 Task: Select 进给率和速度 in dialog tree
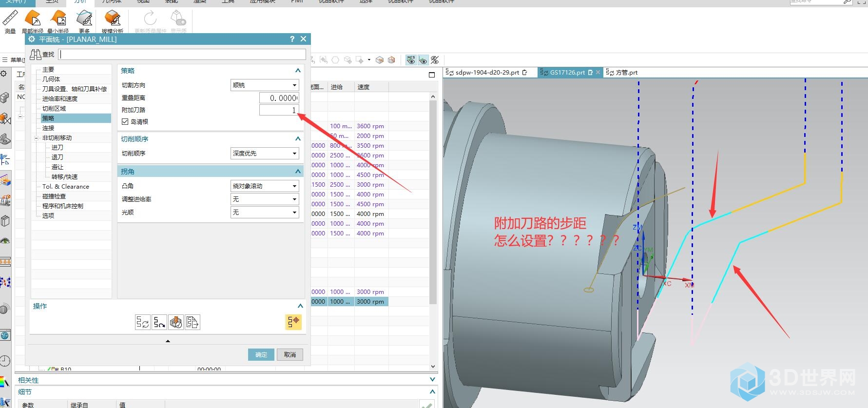(60, 98)
